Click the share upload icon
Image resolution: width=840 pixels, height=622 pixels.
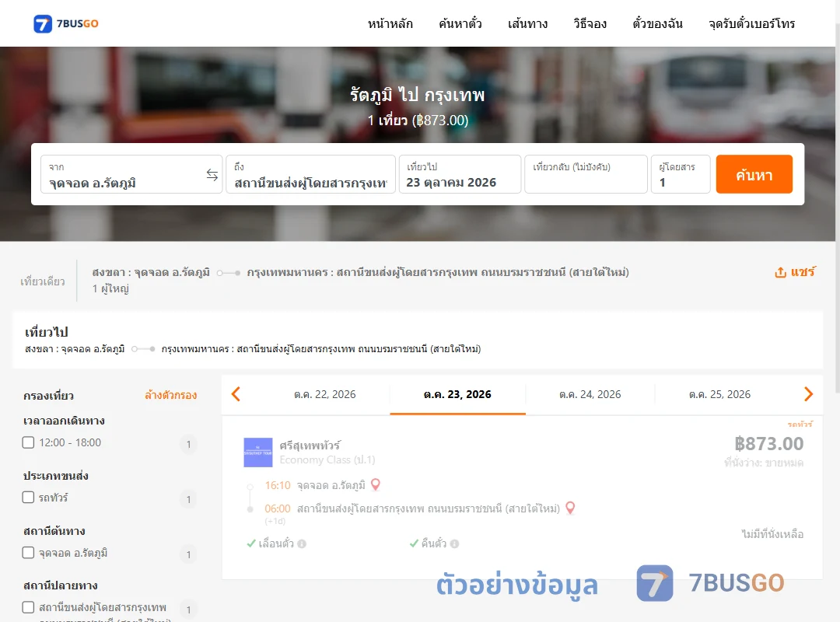[x=780, y=272]
